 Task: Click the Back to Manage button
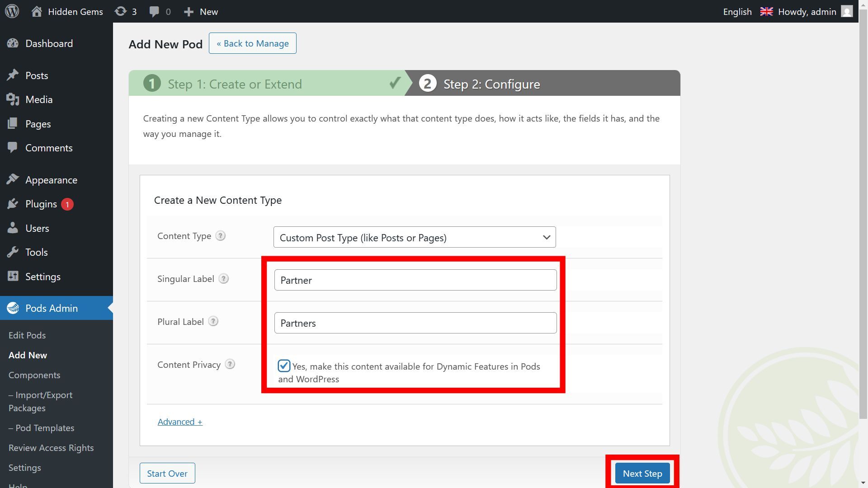coord(253,43)
